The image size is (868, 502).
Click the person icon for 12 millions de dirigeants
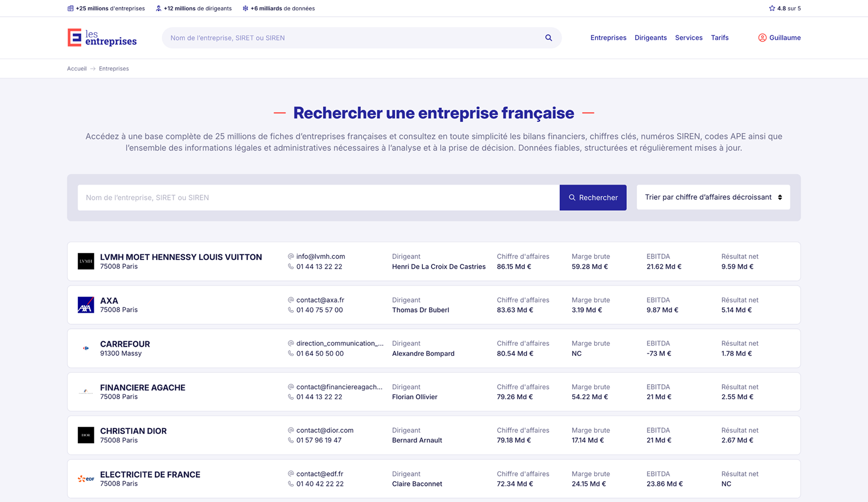[159, 8]
